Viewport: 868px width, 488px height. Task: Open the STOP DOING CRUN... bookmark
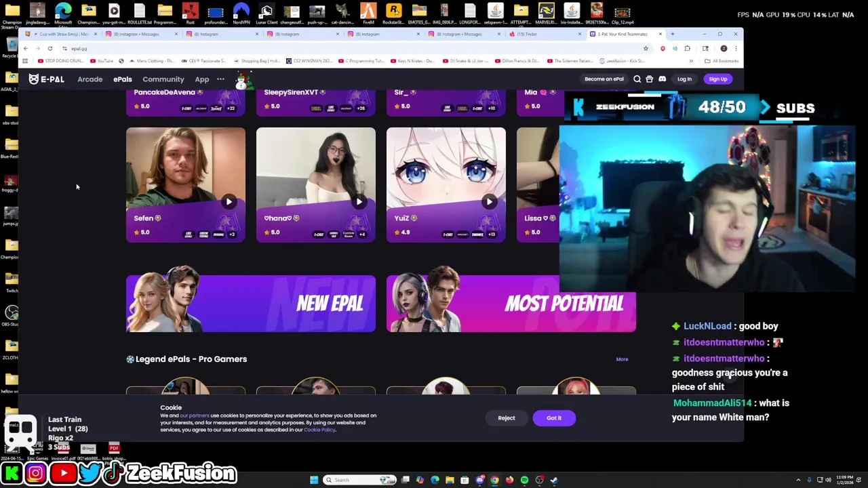(61, 61)
